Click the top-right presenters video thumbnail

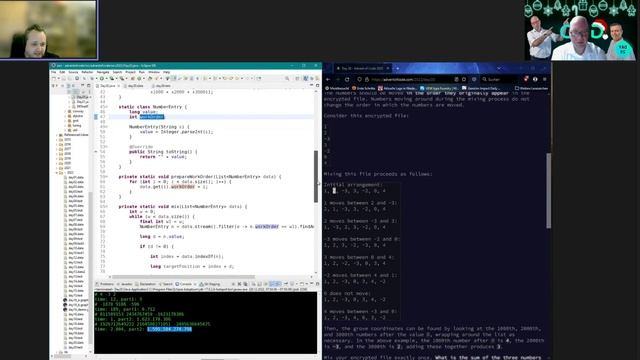coord(580,31)
